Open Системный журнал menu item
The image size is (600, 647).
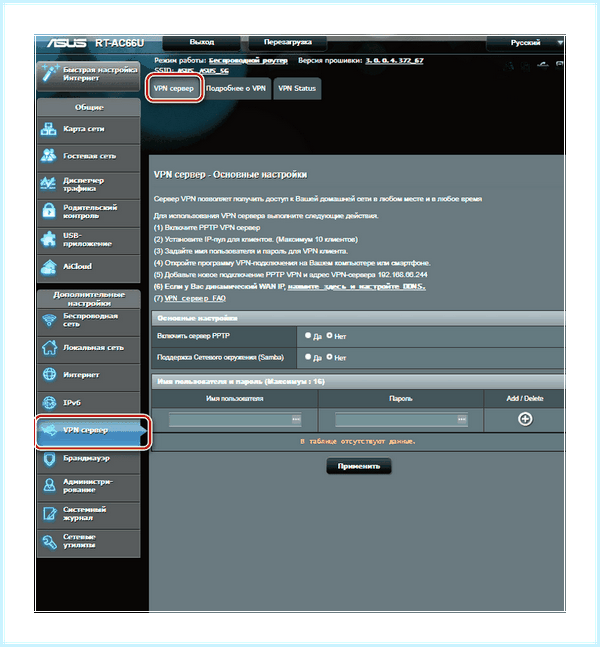89,514
